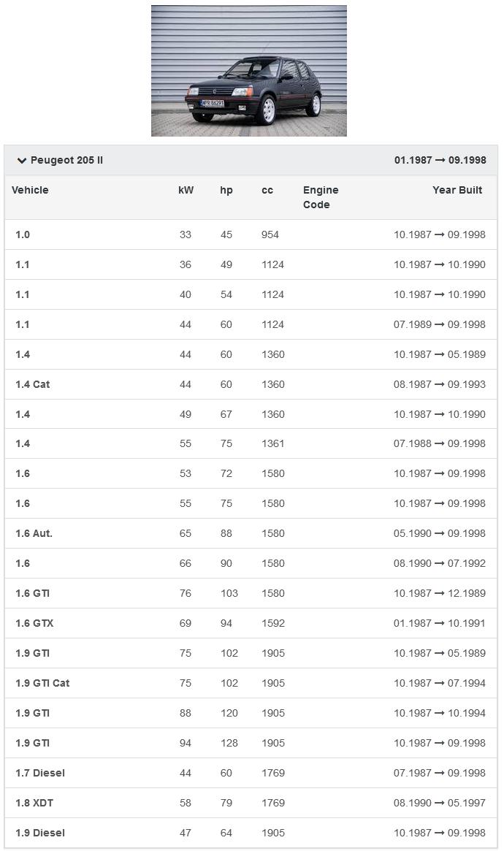Select the Peugeot 205 II header title
Screen dimensions: 504x851
66,160
